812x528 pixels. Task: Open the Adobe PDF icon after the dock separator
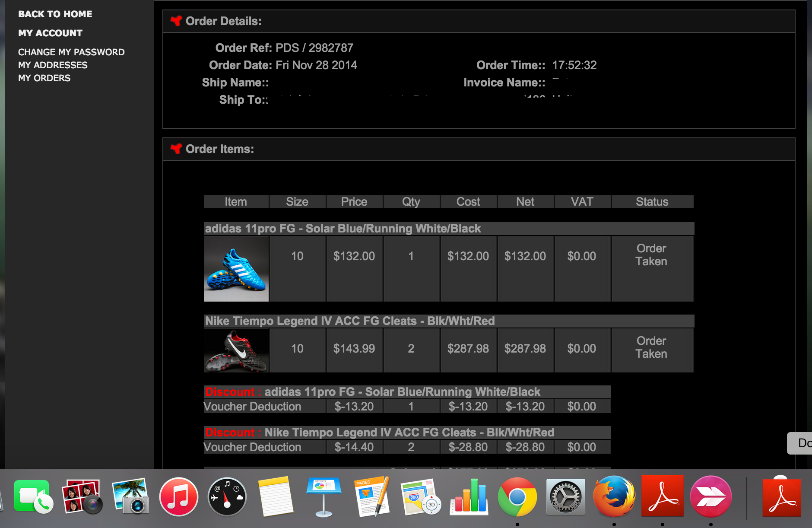tap(781, 497)
